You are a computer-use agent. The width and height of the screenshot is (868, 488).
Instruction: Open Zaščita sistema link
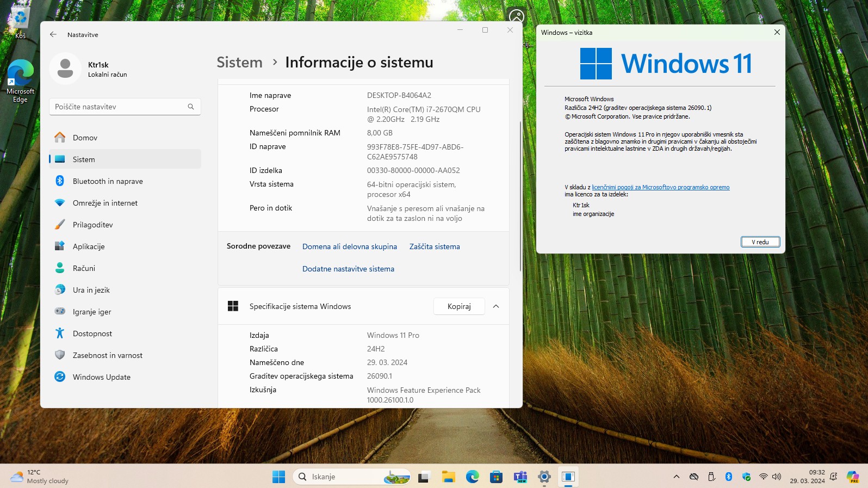coord(435,246)
